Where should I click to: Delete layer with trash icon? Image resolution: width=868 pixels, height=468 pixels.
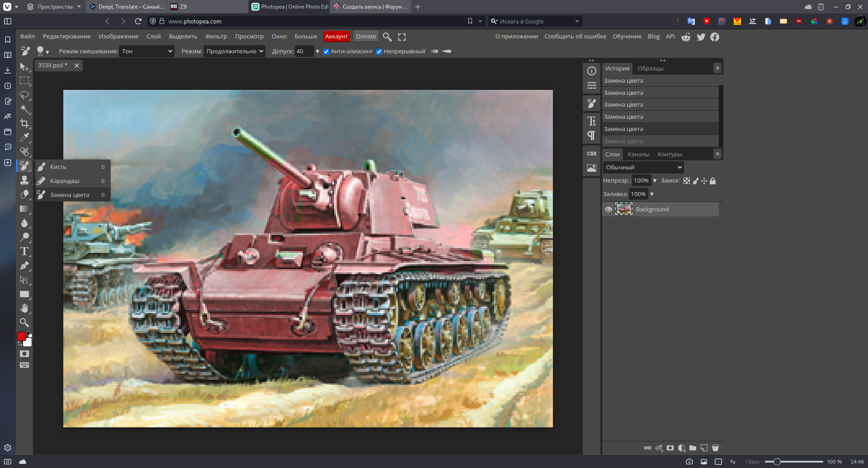point(715,448)
